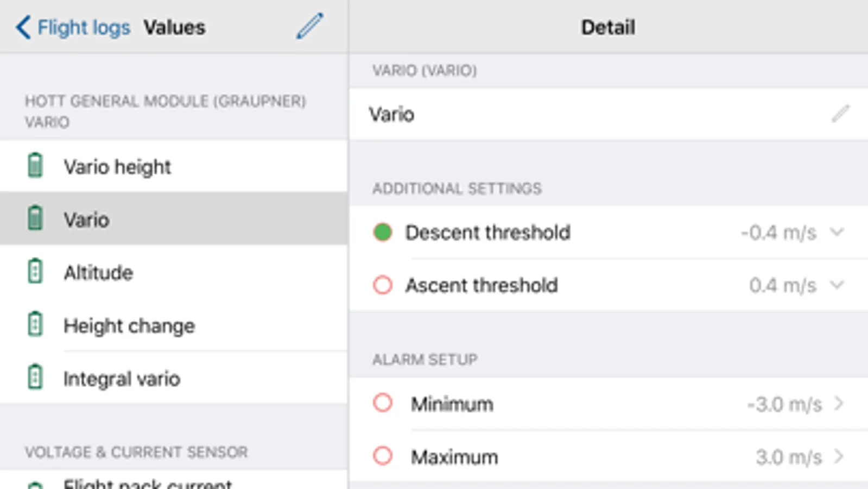
Task: Disable the Descent threshold green toggle
Action: click(x=383, y=233)
